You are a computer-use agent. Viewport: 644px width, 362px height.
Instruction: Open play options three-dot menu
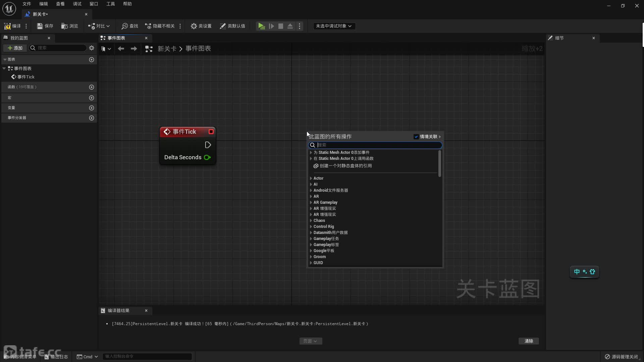click(x=300, y=26)
